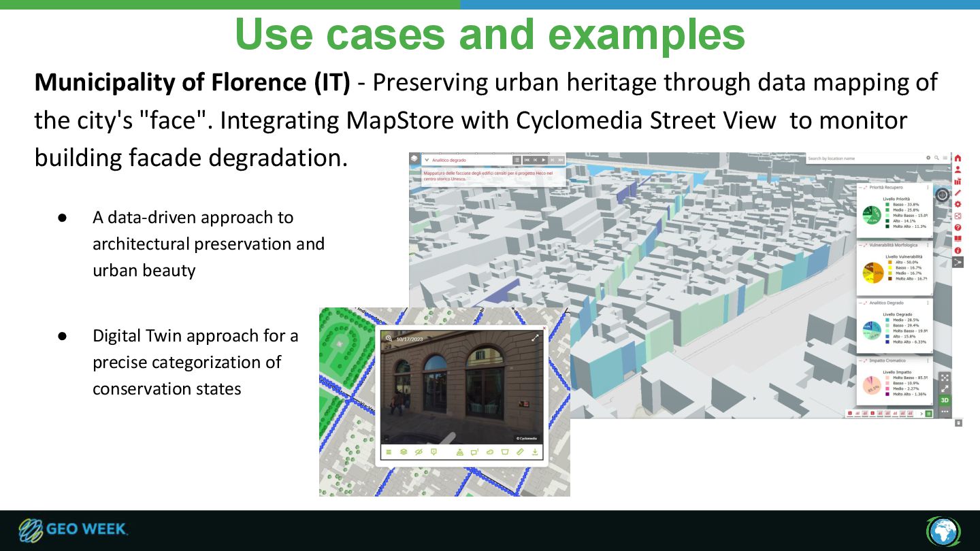Click the Basso - 33.8% legend swatch
The image size is (980, 551).
[x=887, y=204]
